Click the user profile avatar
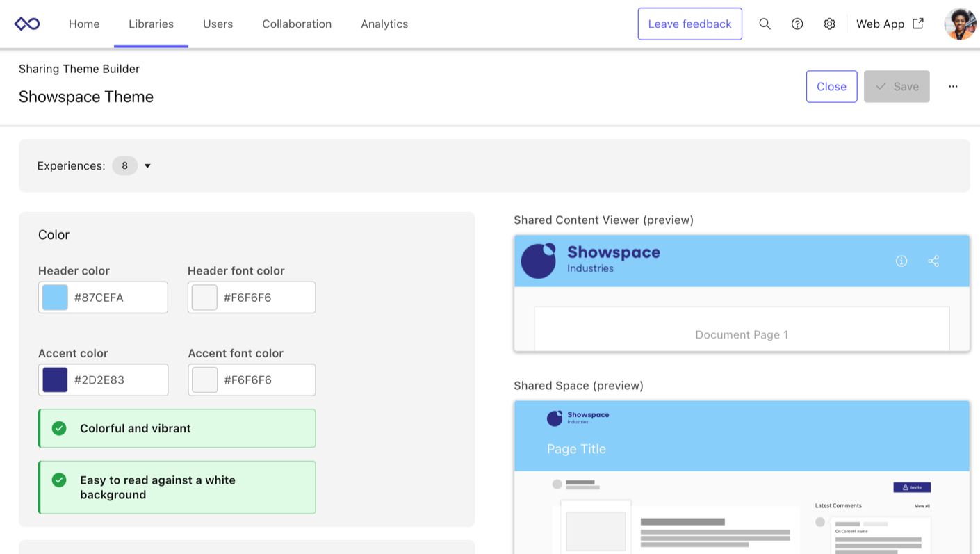Screen dimensions: 980x554 pos(960,23)
